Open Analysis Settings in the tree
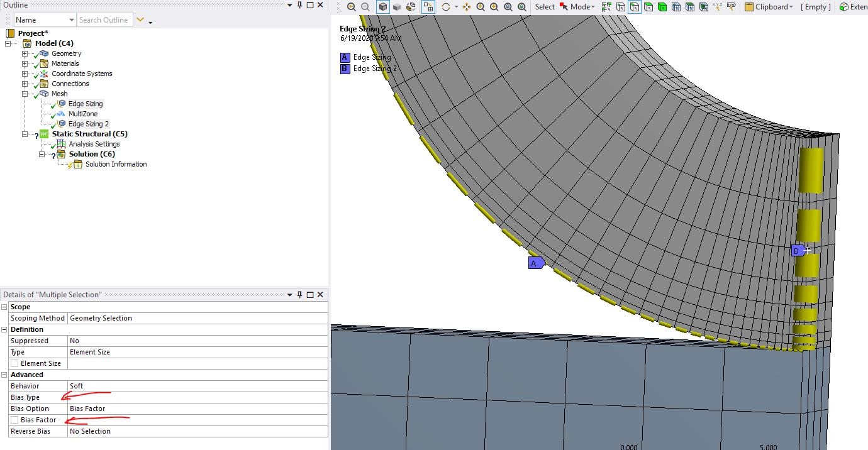 pyautogui.click(x=94, y=144)
